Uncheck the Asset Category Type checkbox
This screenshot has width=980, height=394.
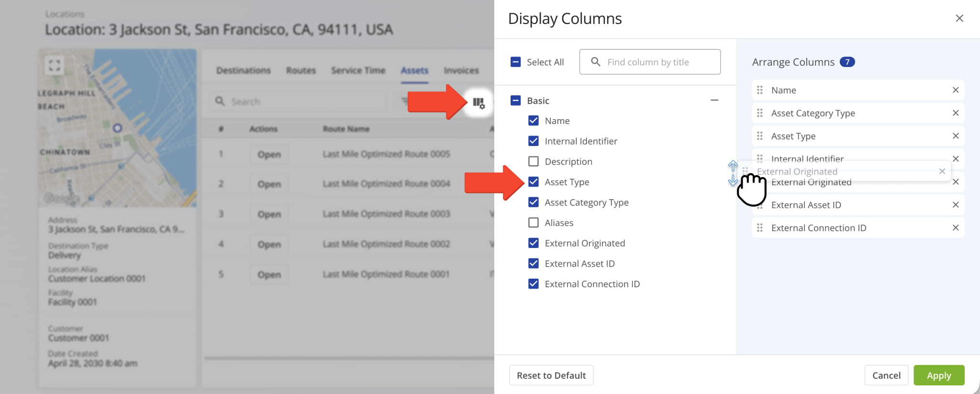point(534,202)
